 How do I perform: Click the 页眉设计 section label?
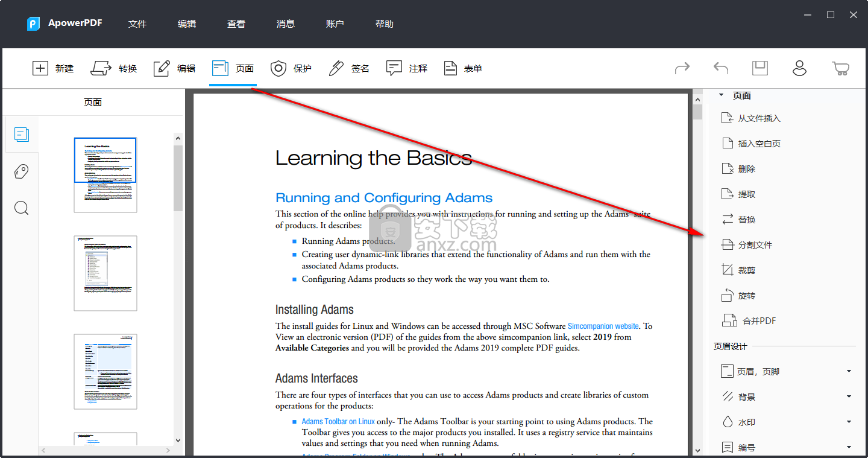[x=730, y=346]
